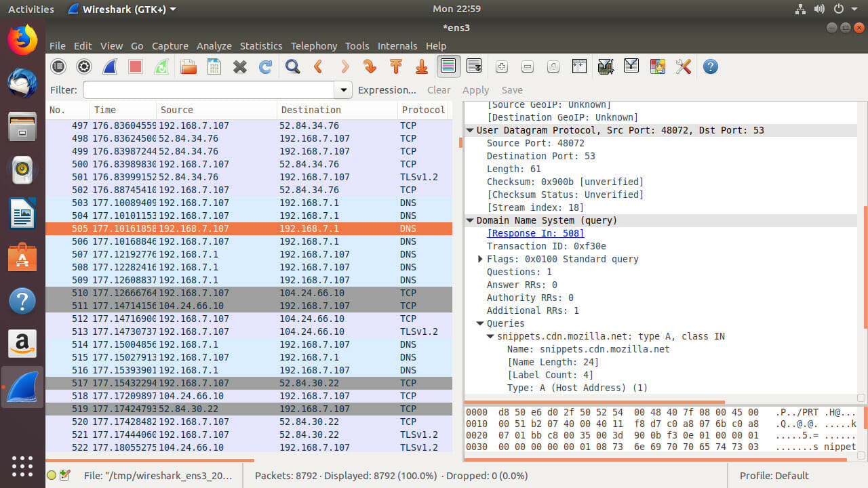Screen dimensions: 868x488
Task: Toggle packet list colorization
Action: click(448, 66)
